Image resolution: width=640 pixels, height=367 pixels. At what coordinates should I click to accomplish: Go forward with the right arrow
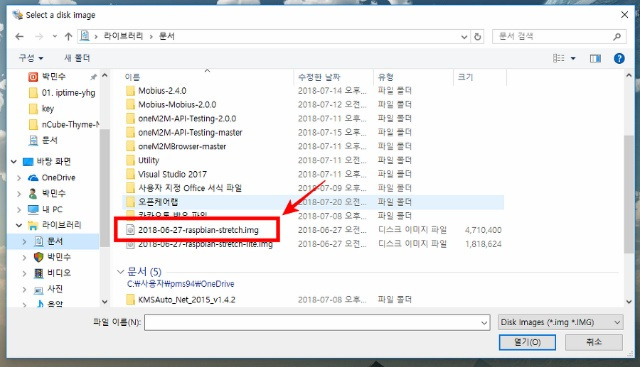39,37
